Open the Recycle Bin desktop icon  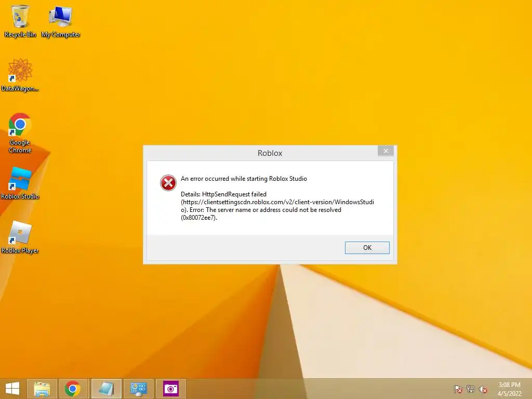pos(20,21)
